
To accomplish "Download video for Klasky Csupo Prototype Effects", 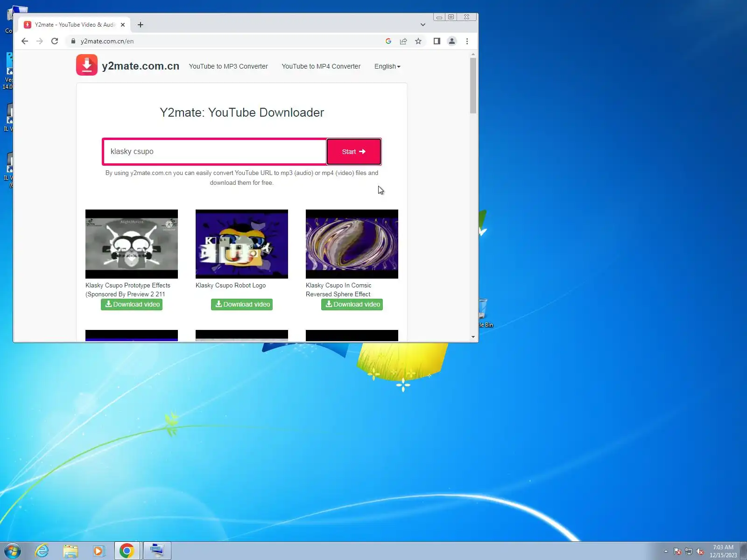I will (132, 304).
